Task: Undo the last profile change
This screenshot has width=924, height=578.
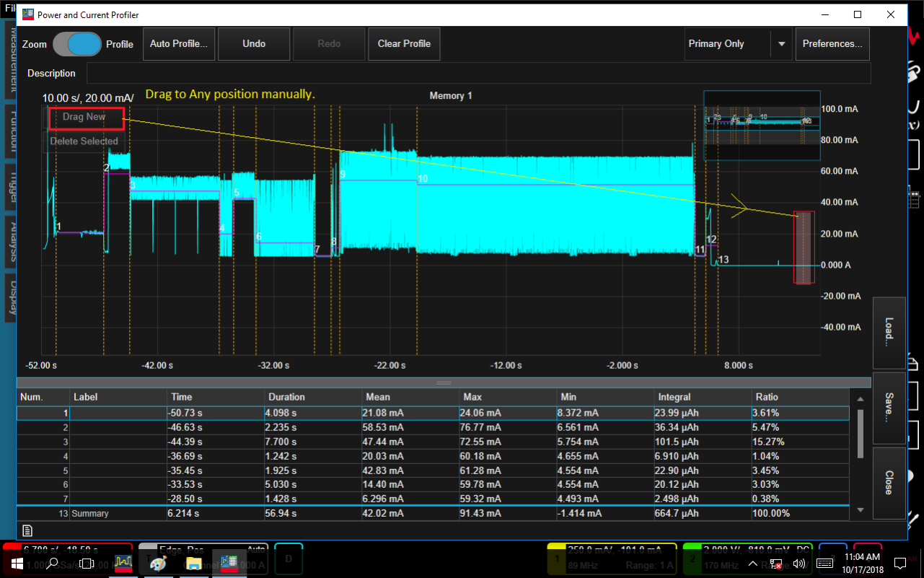Action: (254, 44)
